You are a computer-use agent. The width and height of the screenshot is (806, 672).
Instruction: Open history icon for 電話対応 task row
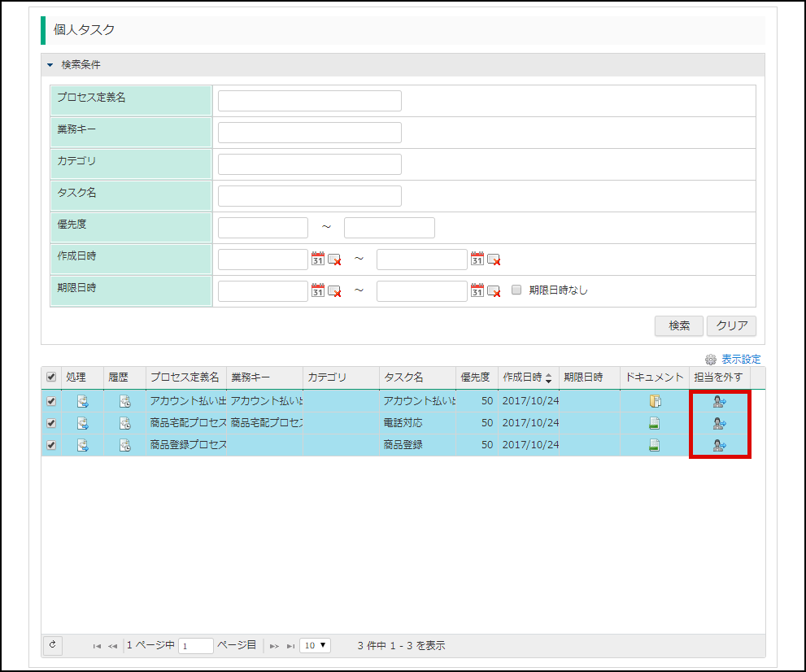pos(124,423)
